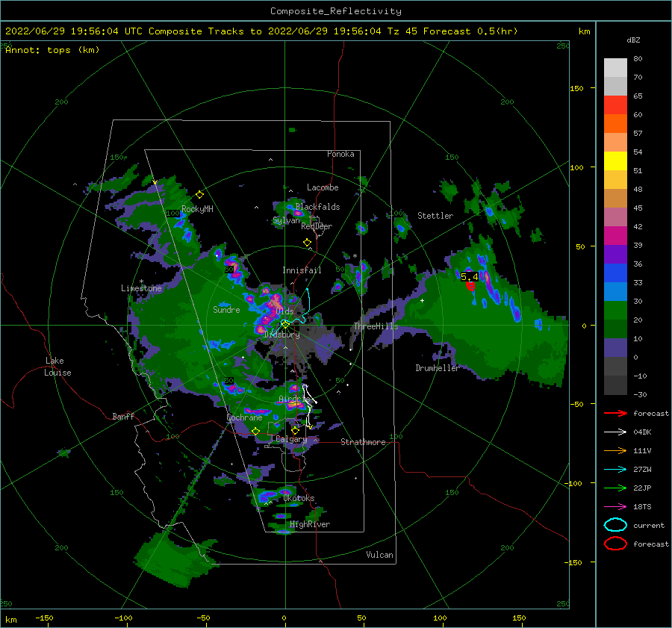
Task: Click the Lacombe city label
Action: click(x=323, y=187)
